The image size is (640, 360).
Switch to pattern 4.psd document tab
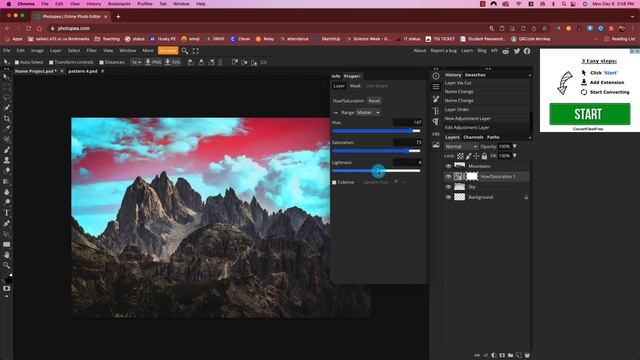point(83,71)
